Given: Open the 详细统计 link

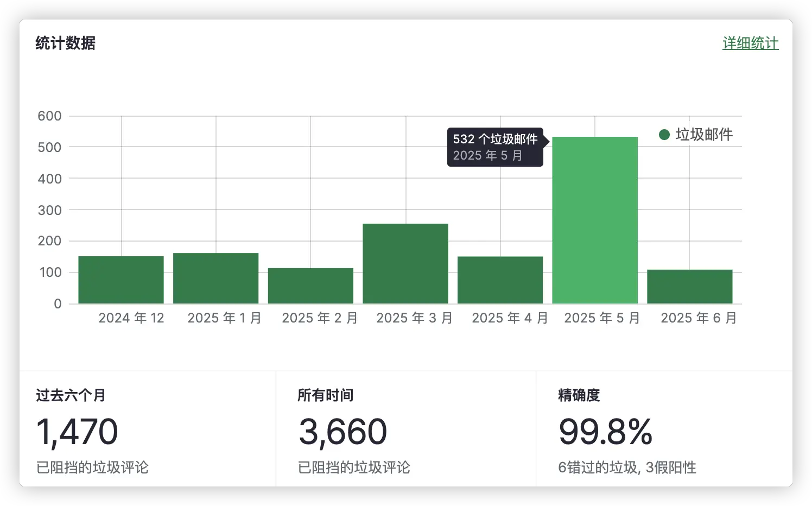Looking at the screenshot, I should click(750, 43).
